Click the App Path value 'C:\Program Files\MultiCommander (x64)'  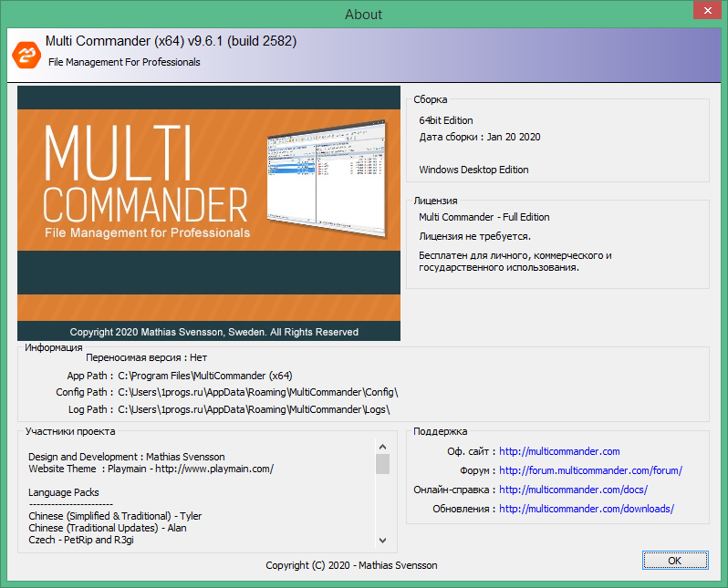click(x=205, y=376)
